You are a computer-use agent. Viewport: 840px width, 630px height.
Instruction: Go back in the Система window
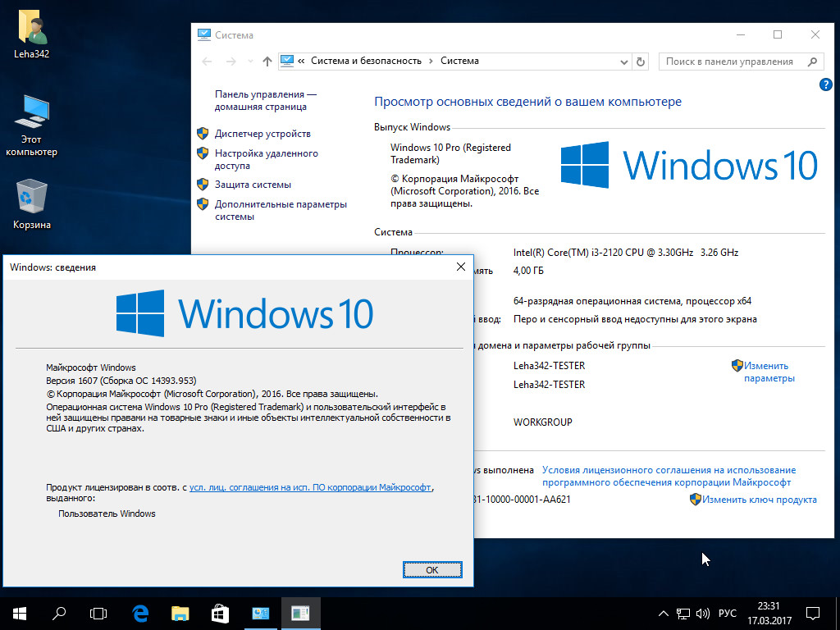[x=207, y=62]
